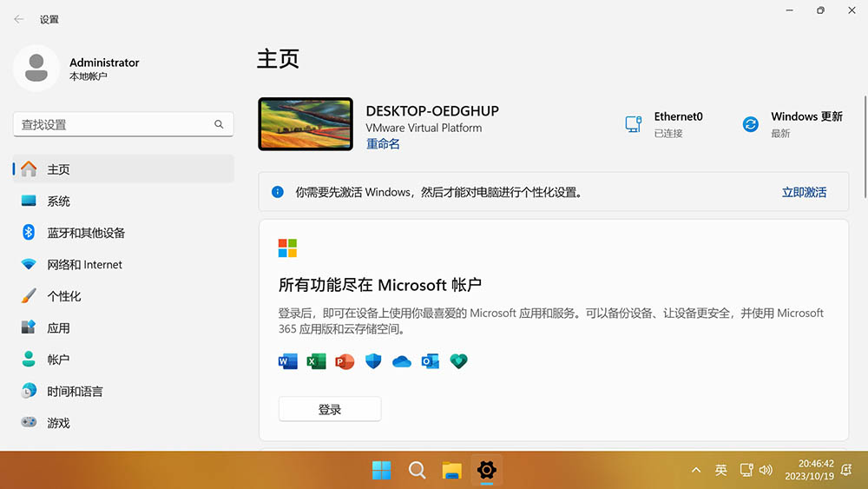The height and width of the screenshot is (489, 868).
Task: Click the Family Safety heart icon
Action: coord(458,361)
